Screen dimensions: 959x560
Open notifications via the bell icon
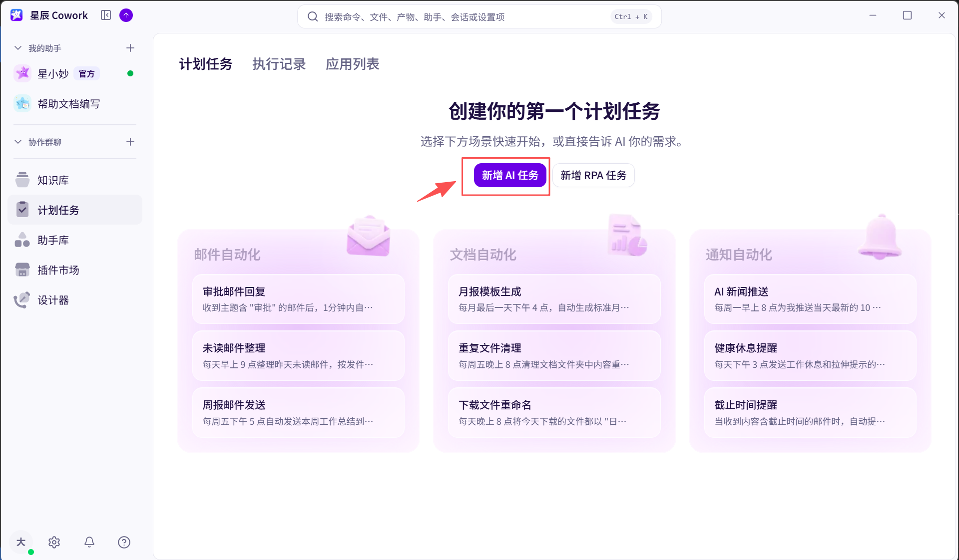tap(89, 542)
